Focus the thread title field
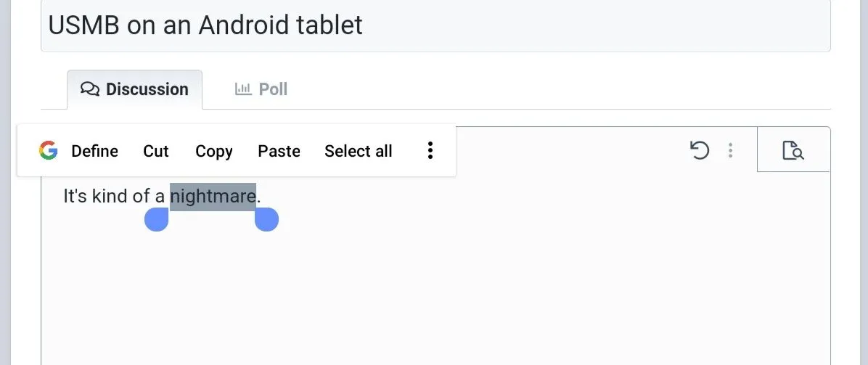Viewport: 868px width, 365px height. tap(435, 26)
